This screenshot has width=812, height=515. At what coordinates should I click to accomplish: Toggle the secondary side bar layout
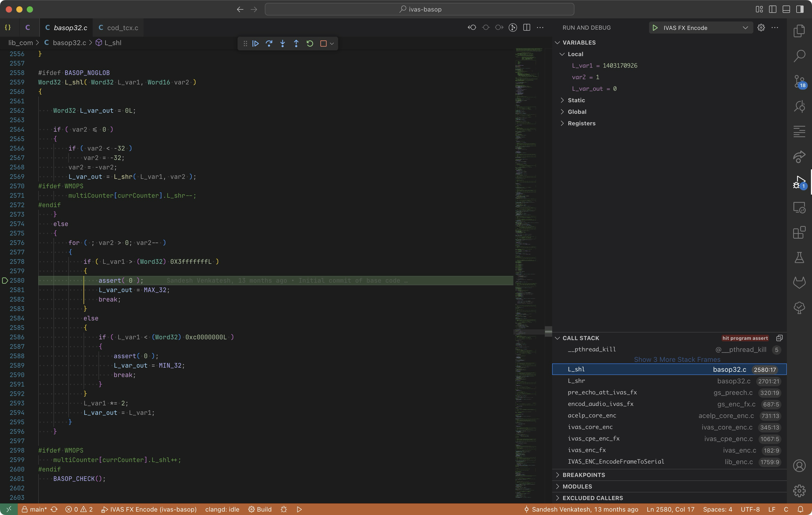pos(799,9)
